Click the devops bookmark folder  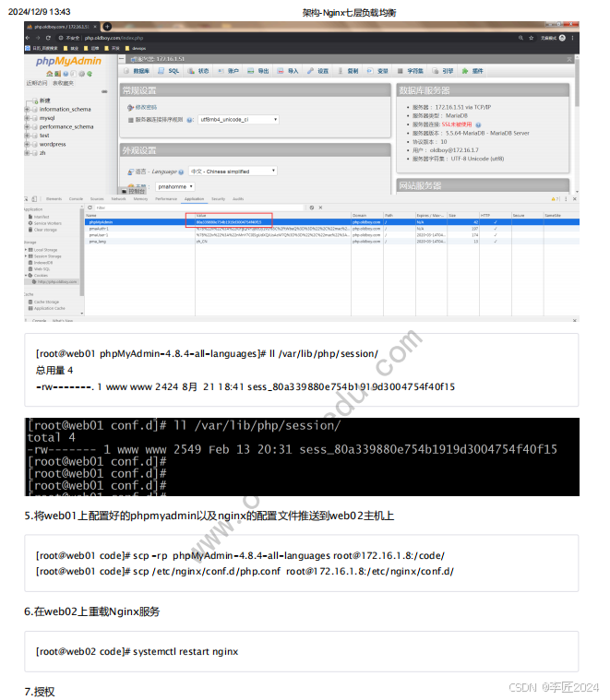tap(136, 48)
